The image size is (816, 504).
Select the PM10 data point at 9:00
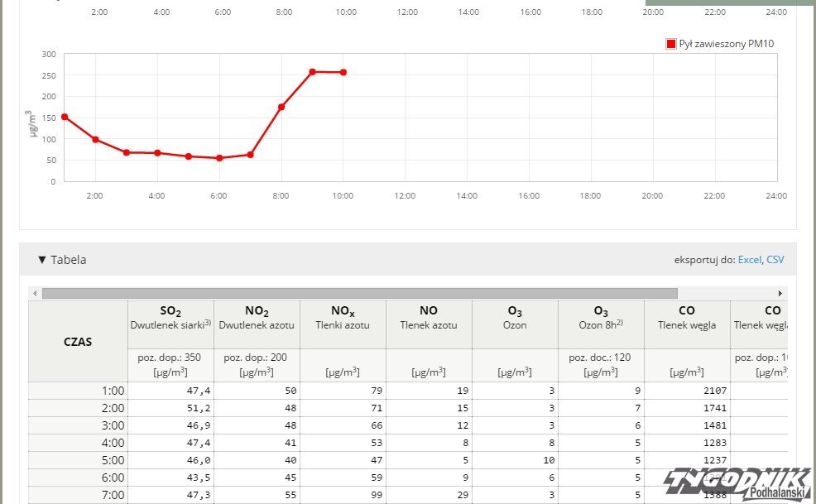pos(312,72)
